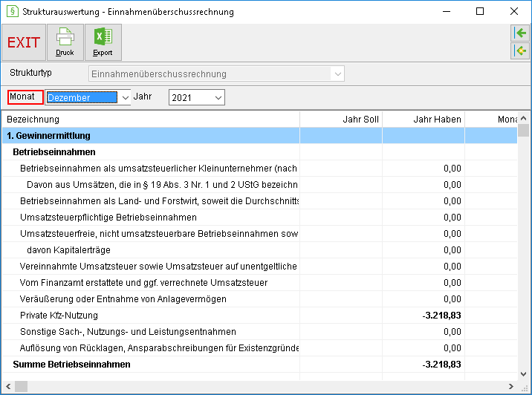Select the 'Private Kfz-Nutzung' row
The height and width of the screenshot is (395, 532).
[259, 316]
